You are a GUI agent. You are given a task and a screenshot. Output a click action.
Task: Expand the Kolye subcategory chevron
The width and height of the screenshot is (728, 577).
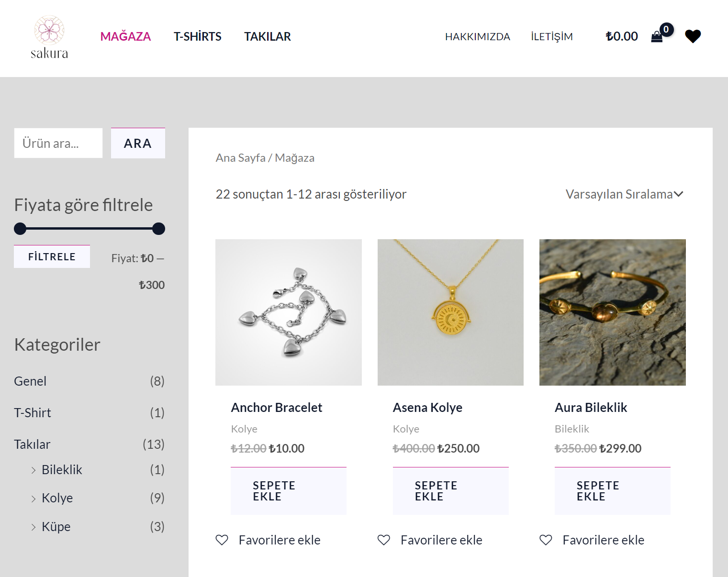click(34, 499)
